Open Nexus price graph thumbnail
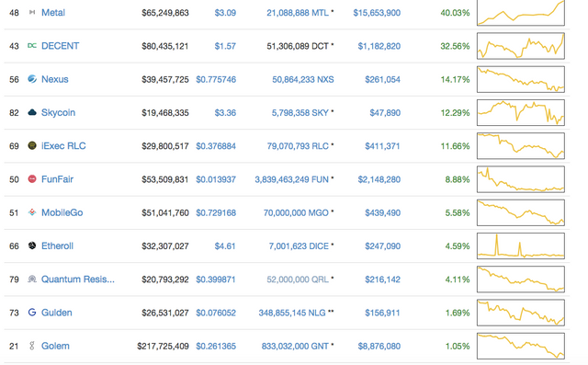The width and height of the screenshot is (588, 365). pyautogui.click(x=521, y=79)
